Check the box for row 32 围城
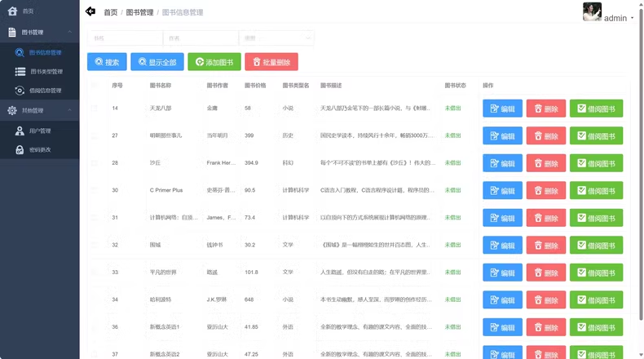 click(94, 245)
